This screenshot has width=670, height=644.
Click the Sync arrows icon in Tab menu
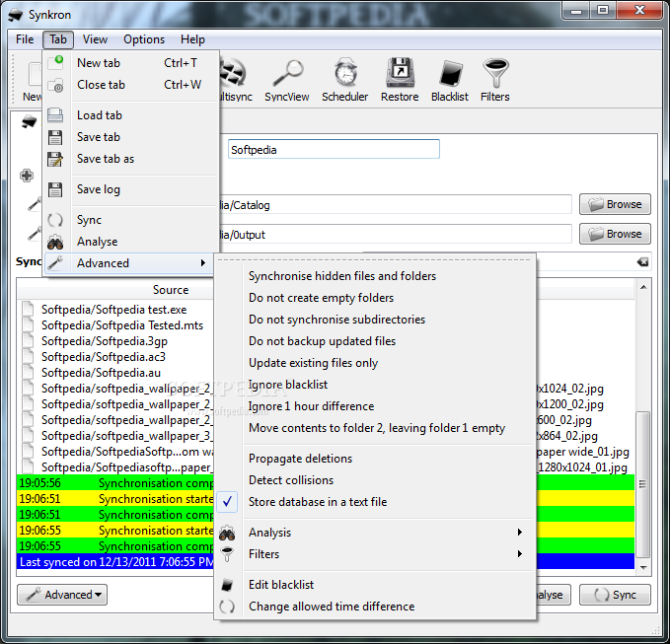coord(55,220)
